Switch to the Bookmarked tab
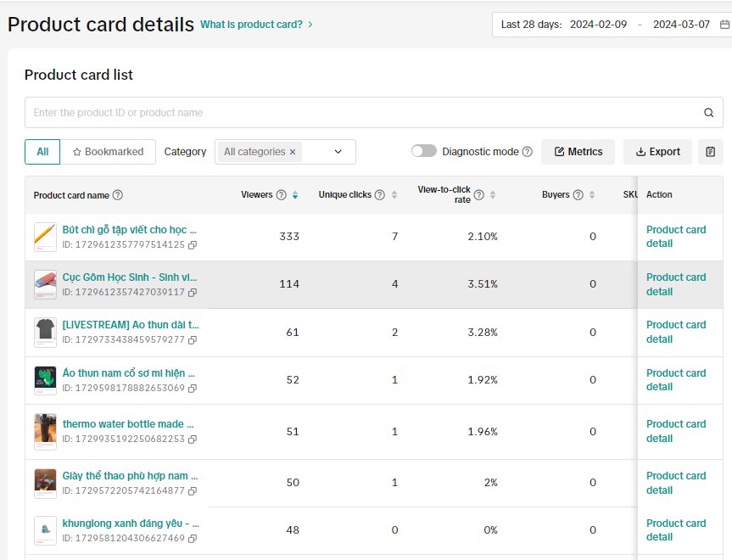The height and width of the screenshot is (560, 732). click(x=109, y=152)
